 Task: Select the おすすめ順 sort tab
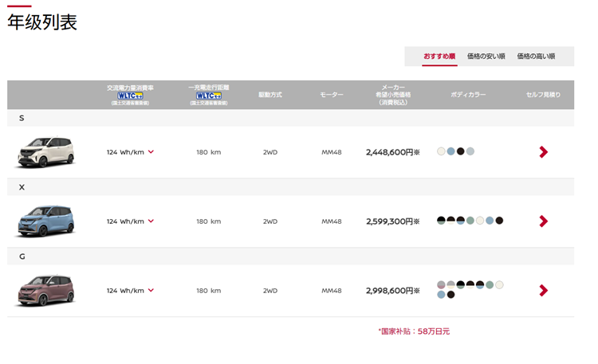[x=439, y=57]
